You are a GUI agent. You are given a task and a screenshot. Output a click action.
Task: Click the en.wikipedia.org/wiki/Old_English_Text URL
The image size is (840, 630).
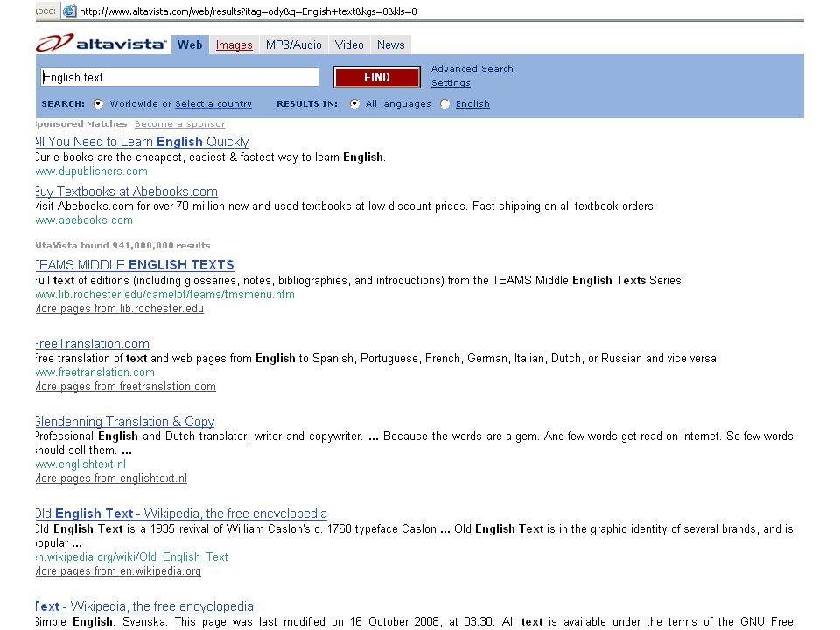pyautogui.click(x=132, y=557)
